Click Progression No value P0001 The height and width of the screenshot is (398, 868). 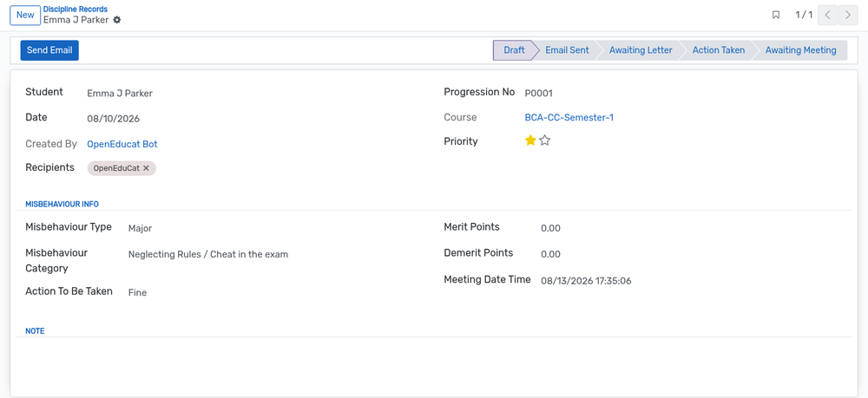click(x=539, y=94)
